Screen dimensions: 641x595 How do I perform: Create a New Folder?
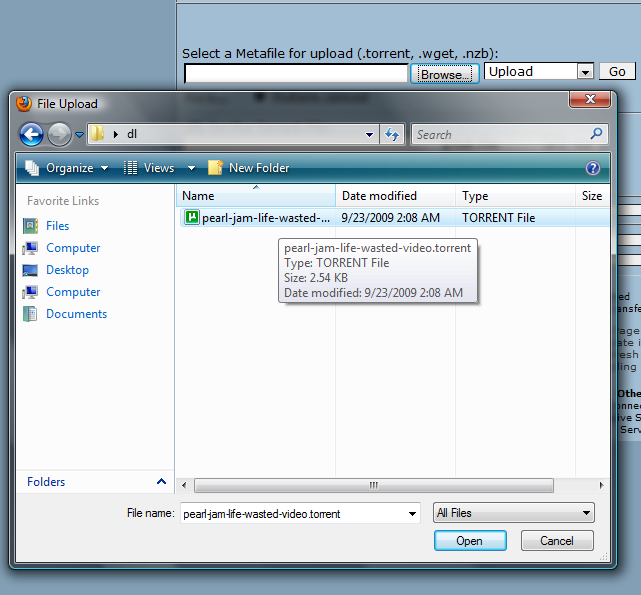click(249, 168)
